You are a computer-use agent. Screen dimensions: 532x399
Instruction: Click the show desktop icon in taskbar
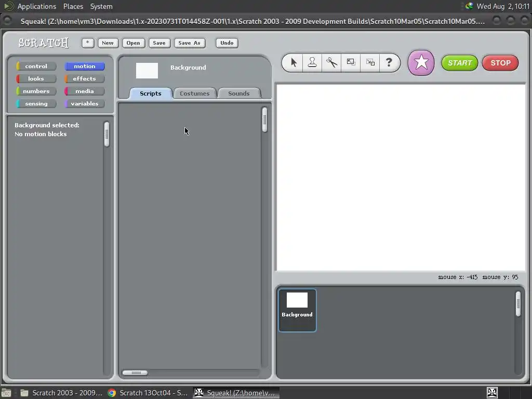click(x=6, y=393)
